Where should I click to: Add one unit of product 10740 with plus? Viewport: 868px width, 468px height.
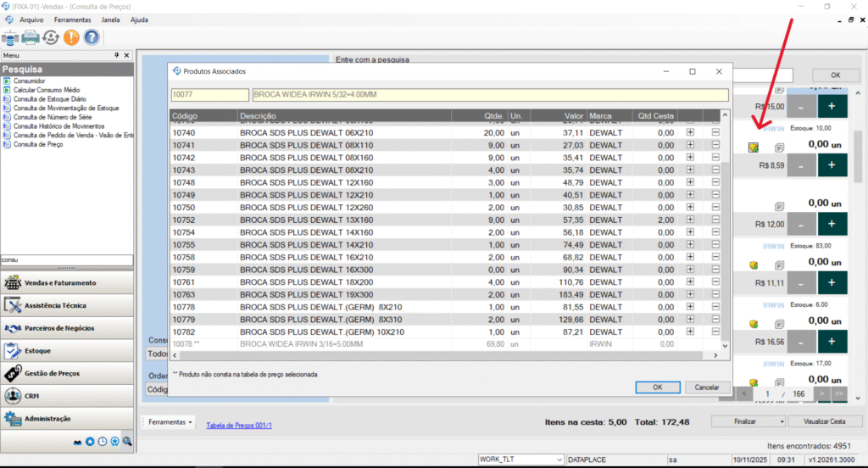coord(690,133)
